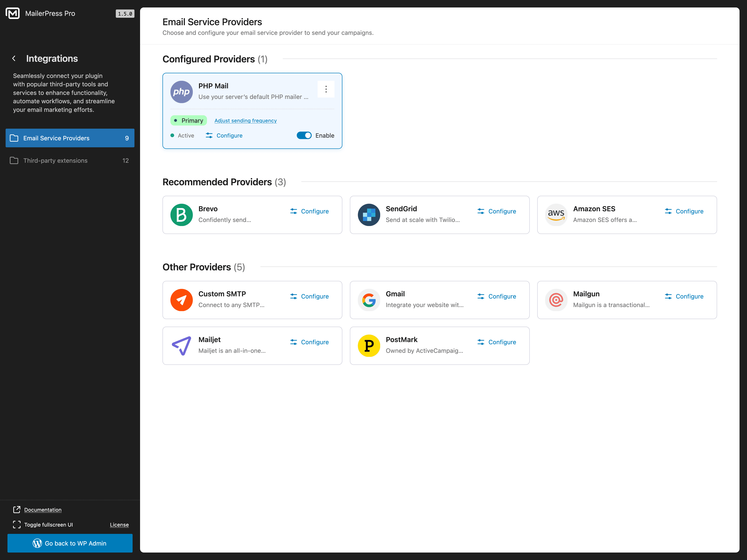Screen dimensions: 747x560
Task: Click the Amazon SES aws icon
Action: click(x=556, y=215)
